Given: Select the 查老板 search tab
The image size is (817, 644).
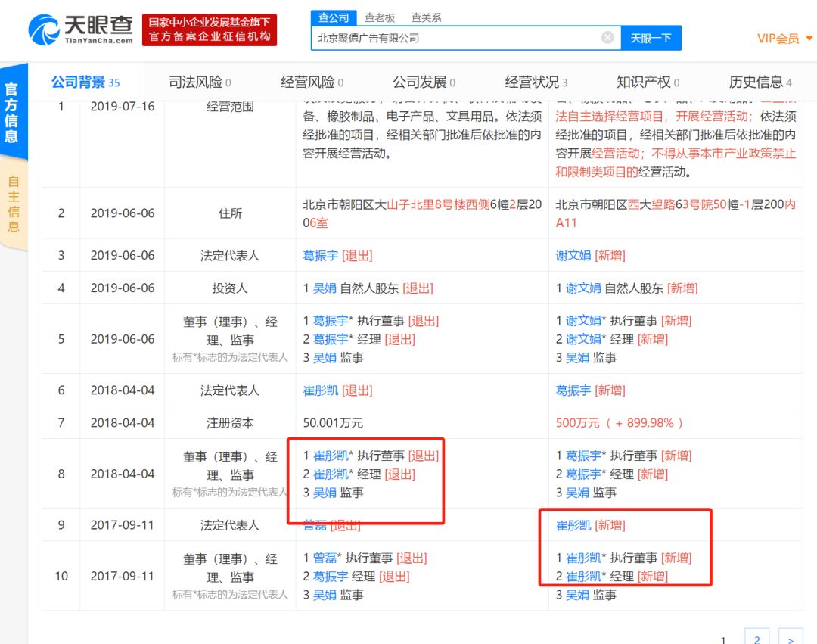Looking at the screenshot, I should click(x=379, y=17).
